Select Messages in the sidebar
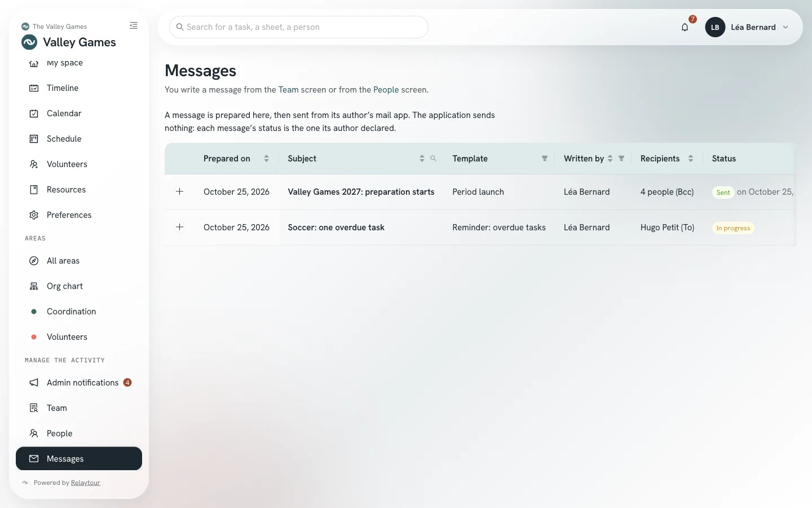The height and width of the screenshot is (508, 812). pyautogui.click(x=79, y=459)
